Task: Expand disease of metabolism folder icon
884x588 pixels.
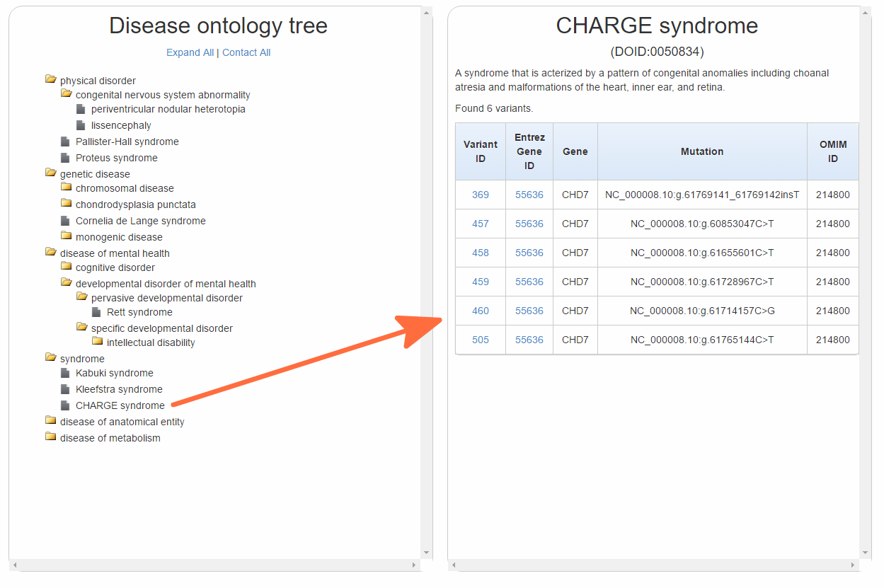Action: tap(50, 437)
